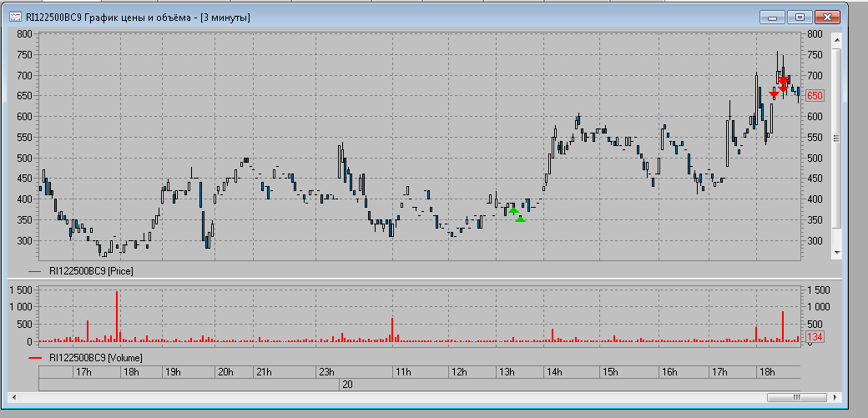This screenshot has height=418, width=868.
Task: Click the horizontal scrollbar thumb
Action: click(x=796, y=397)
